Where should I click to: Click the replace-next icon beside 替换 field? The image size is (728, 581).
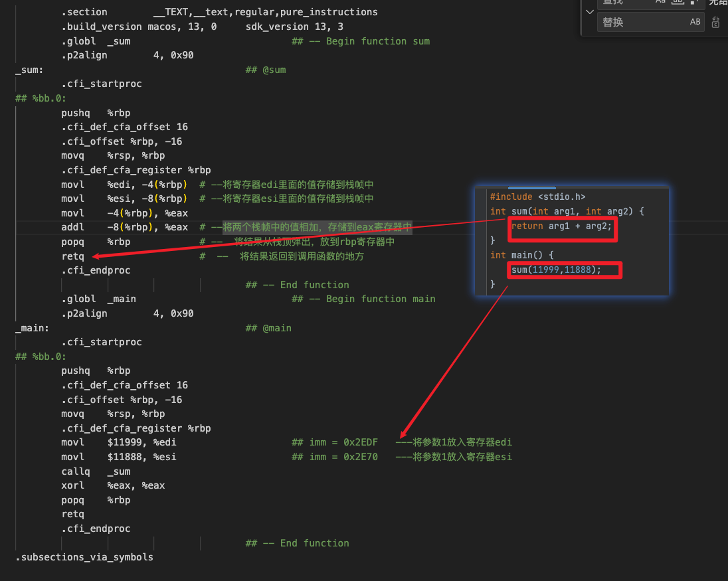(x=715, y=22)
